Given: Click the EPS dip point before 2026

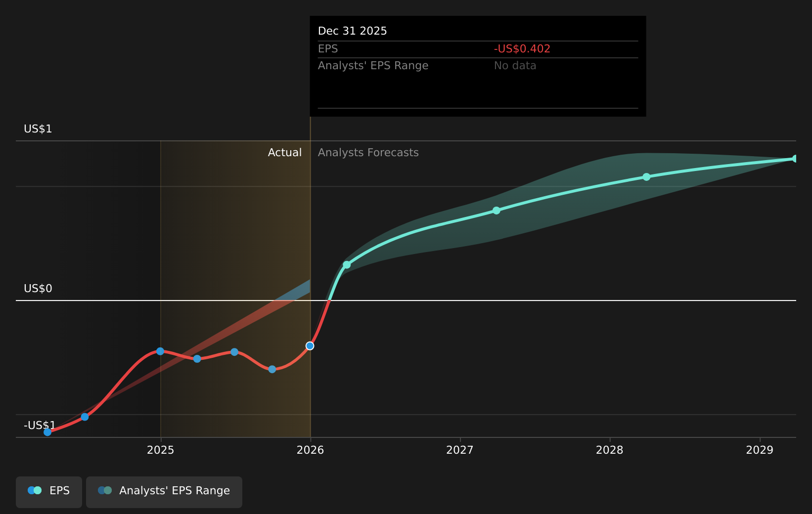Looking at the screenshot, I should 272,369.
